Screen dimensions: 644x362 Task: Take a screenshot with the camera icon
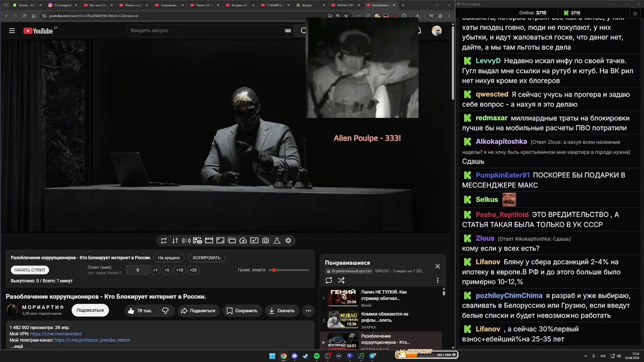266,241
